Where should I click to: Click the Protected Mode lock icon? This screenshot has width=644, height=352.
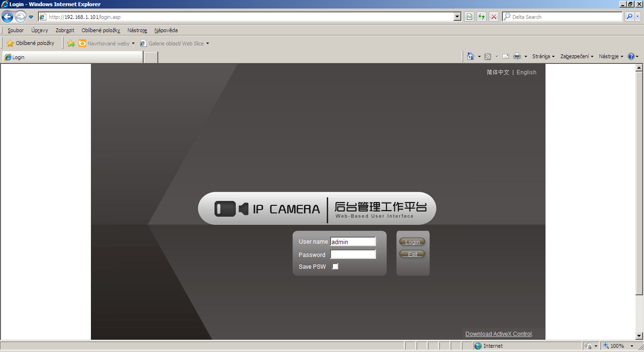tap(588, 346)
